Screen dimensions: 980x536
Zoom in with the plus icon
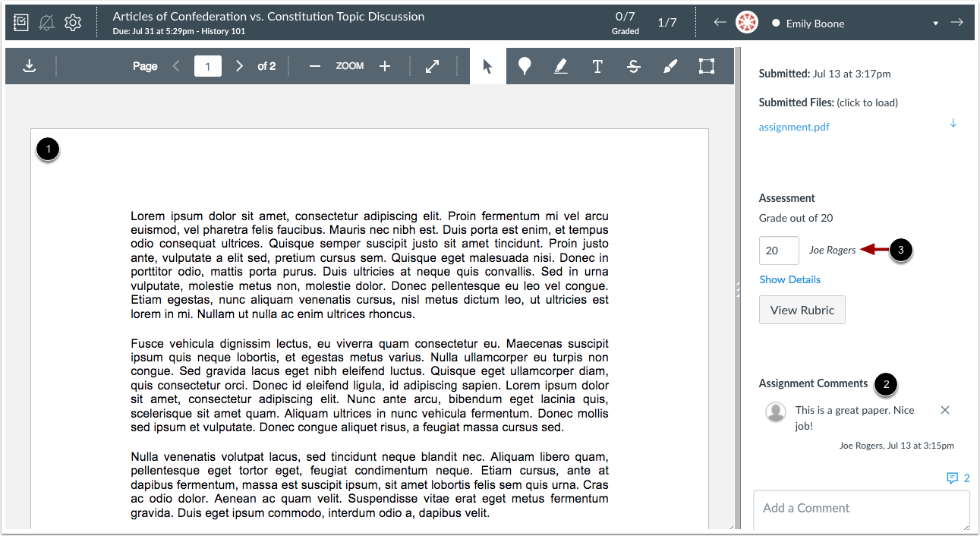pyautogui.click(x=385, y=66)
